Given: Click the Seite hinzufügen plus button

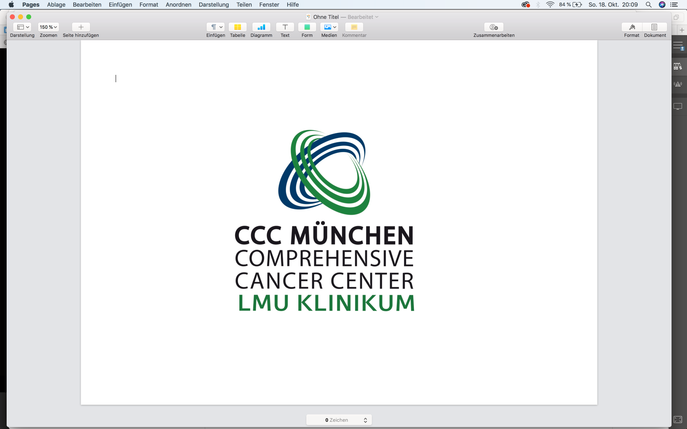Looking at the screenshot, I should point(81,27).
